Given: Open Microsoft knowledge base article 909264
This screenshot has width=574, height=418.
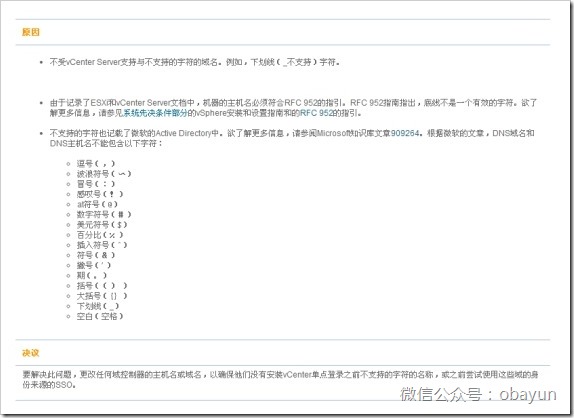Looking at the screenshot, I should (405, 133).
